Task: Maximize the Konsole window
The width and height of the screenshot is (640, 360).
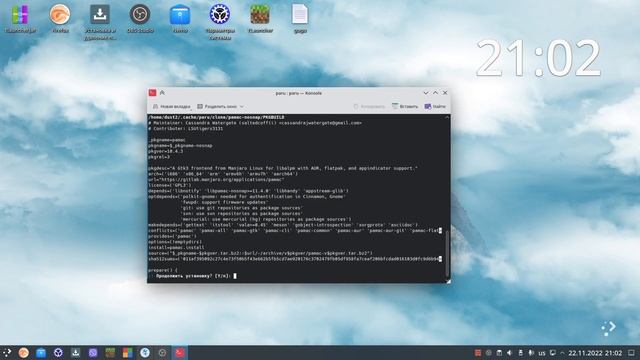Action: [436, 93]
